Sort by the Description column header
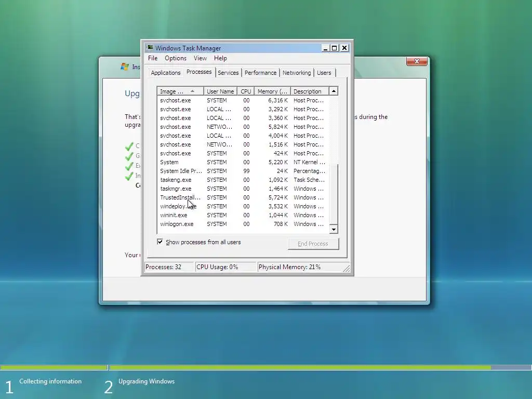532x399 pixels. coord(310,91)
